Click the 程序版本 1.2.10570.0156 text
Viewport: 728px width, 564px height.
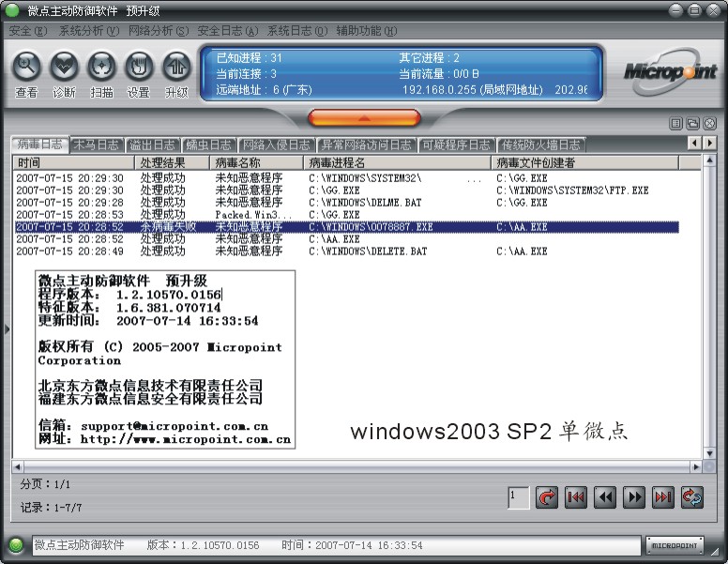coord(130,295)
